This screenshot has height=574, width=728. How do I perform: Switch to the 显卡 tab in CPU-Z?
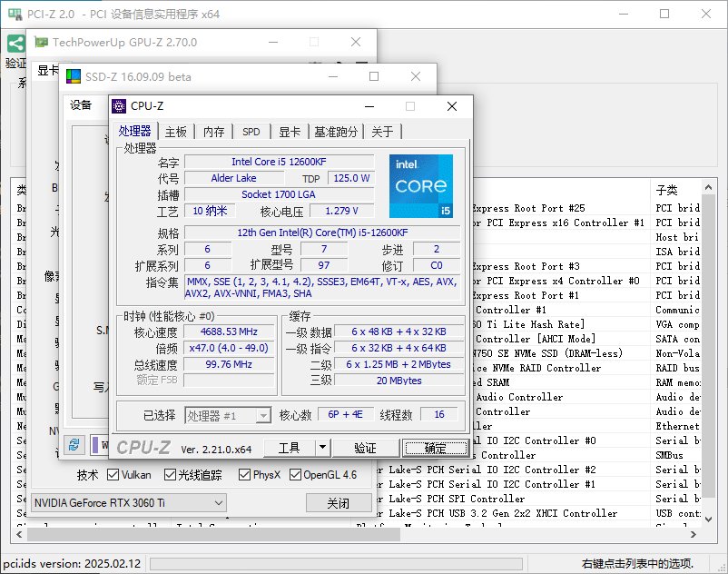[290, 132]
